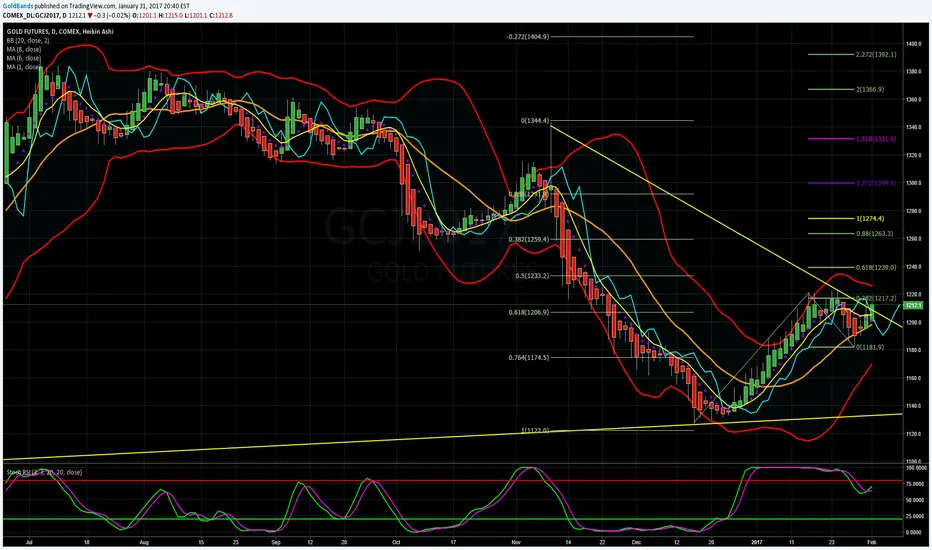
Task: Click the COMEX_DL:GCJ2017 symbol text
Action: (x=30, y=15)
